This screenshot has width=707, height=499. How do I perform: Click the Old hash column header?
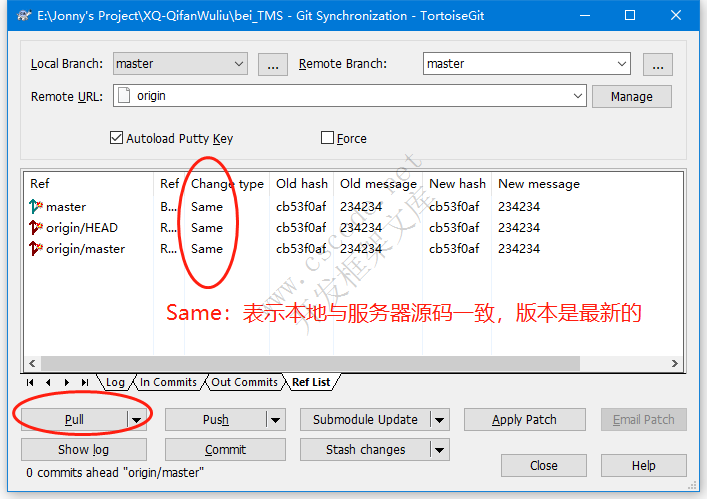[x=302, y=183]
